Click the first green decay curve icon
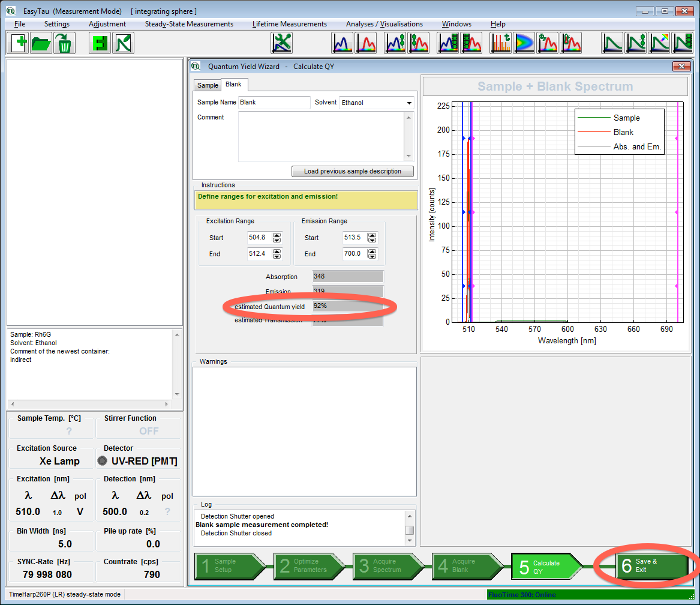The width and height of the screenshot is (700, 605). (x=613, y=43)
